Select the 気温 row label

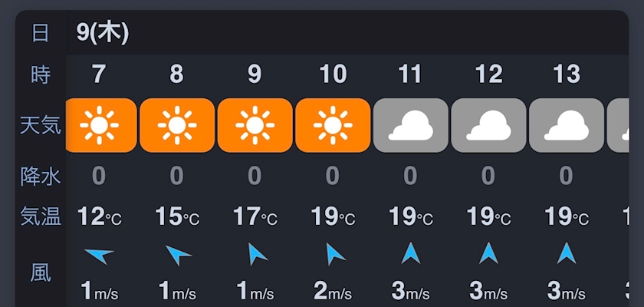click(41, 217)
